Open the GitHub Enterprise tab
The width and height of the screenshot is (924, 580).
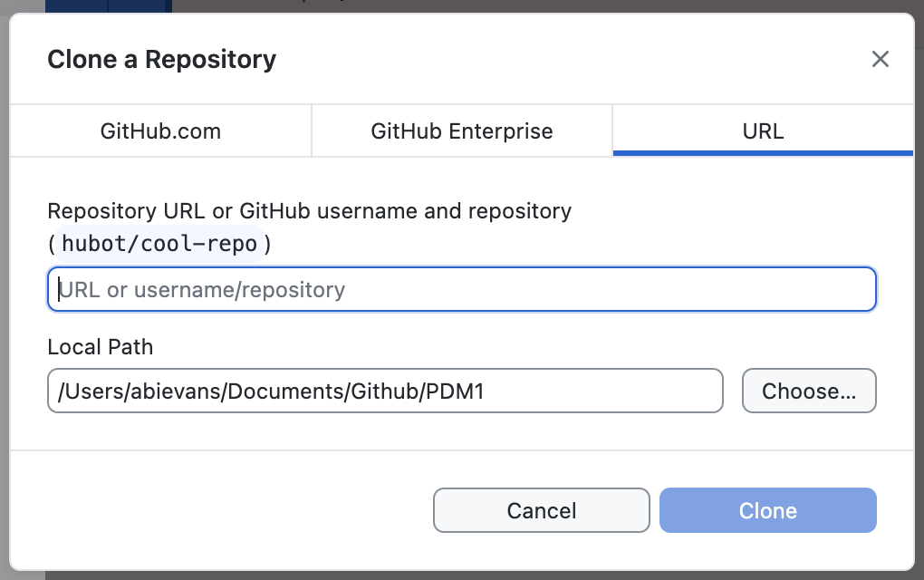462,130
